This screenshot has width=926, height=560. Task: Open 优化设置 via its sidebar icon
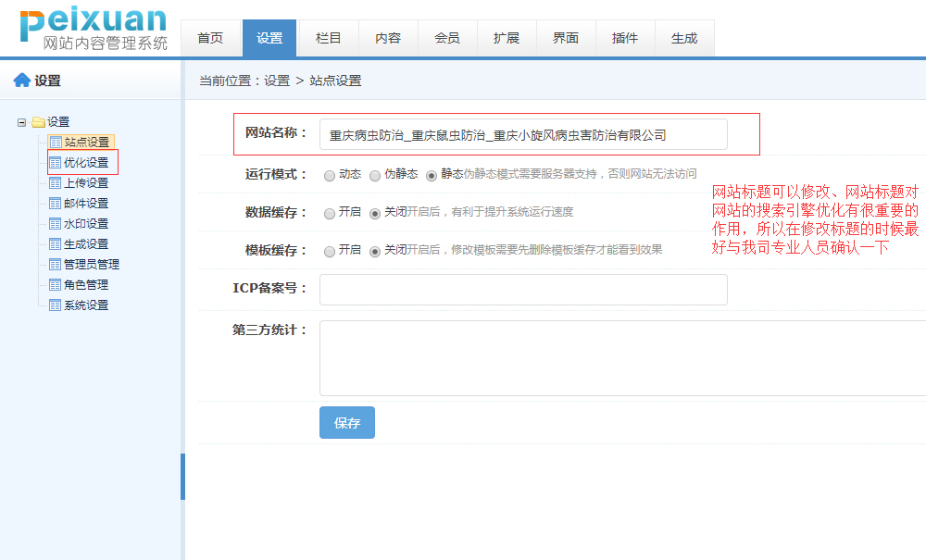point(56,162)
